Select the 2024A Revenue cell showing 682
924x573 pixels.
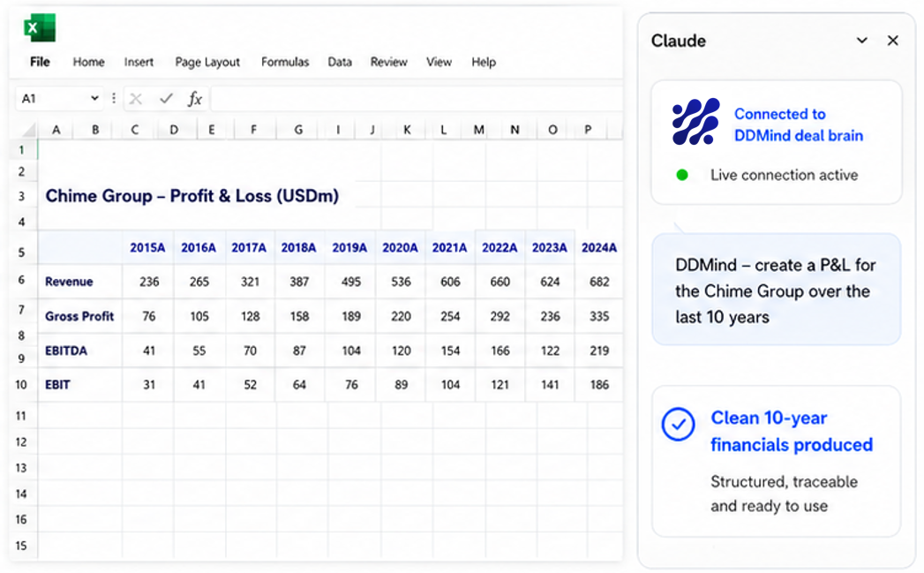(599, 282)
